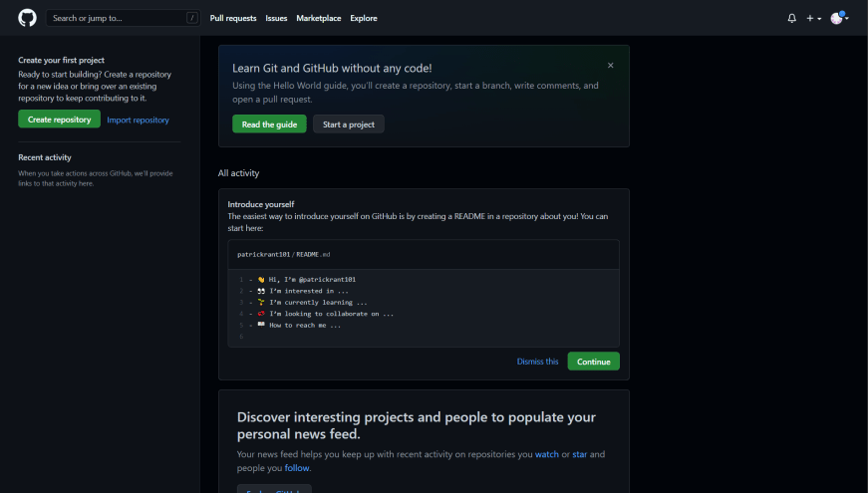The image size is (868, 493).
Task: Open the notifications bell icon
Action: [x=792, y=18]
